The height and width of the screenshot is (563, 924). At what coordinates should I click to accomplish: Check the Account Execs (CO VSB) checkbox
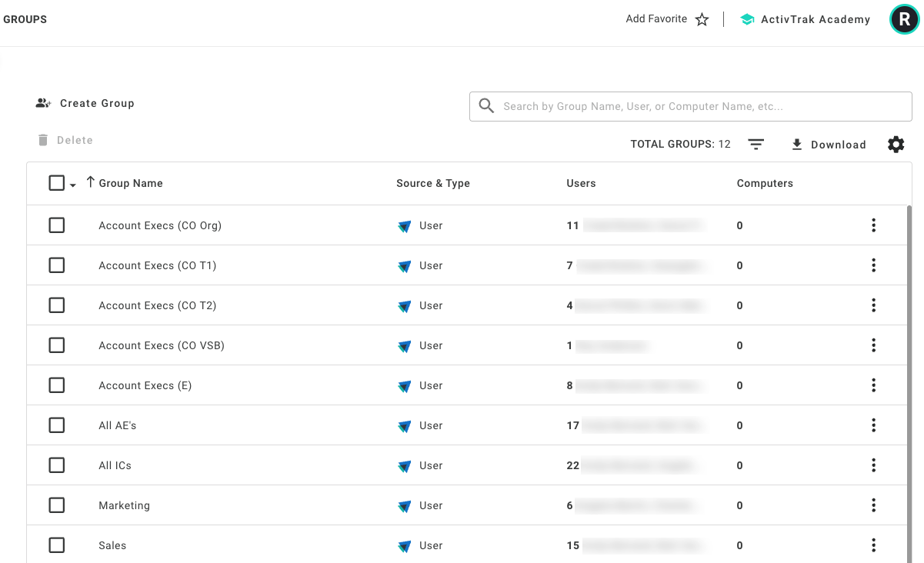(56, 345)
